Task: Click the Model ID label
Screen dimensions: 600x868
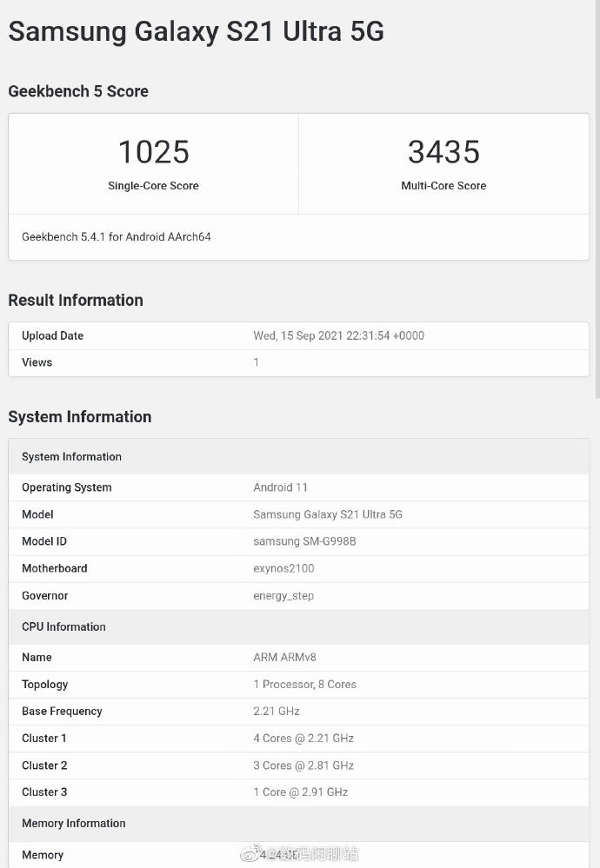Action: (x=44, y=541)
